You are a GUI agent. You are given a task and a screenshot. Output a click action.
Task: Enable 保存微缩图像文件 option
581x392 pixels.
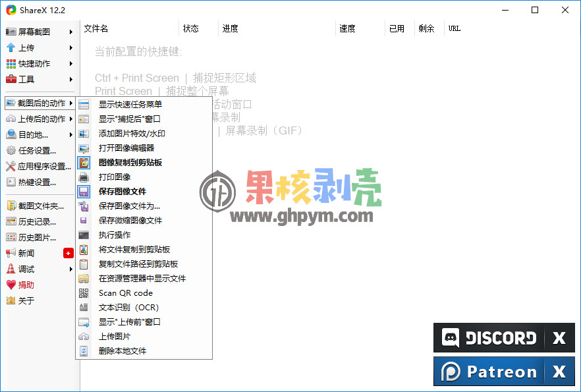coord(144,221)
